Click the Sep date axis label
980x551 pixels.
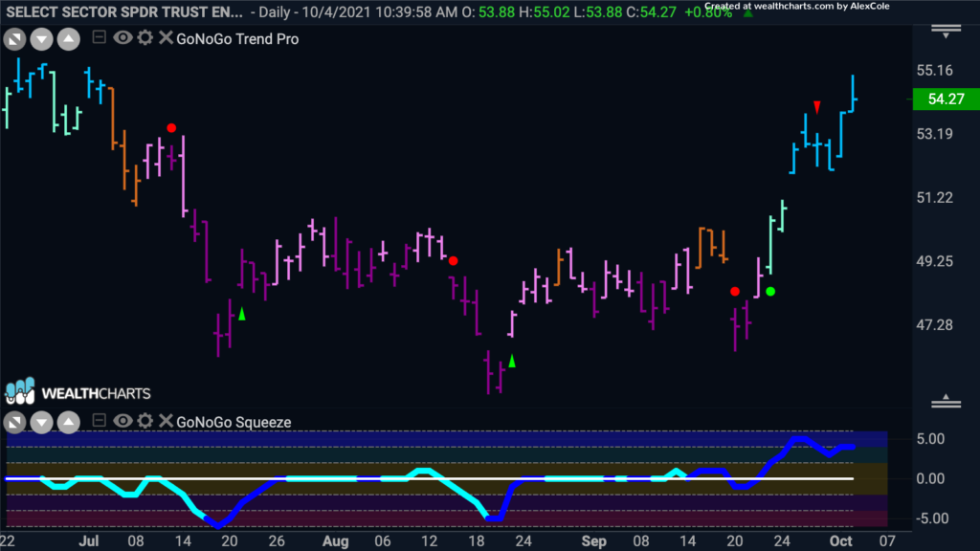(593, 541)
